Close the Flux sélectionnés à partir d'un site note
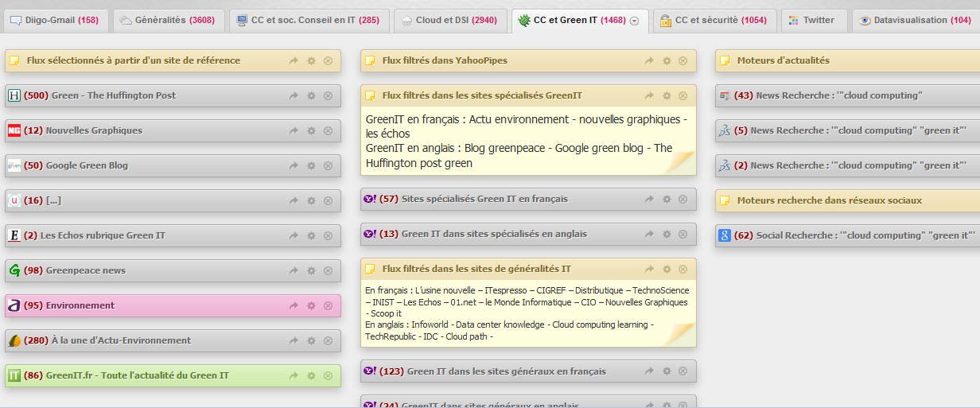This screenshot has width=980, height=408. click(x=328, y=60)
